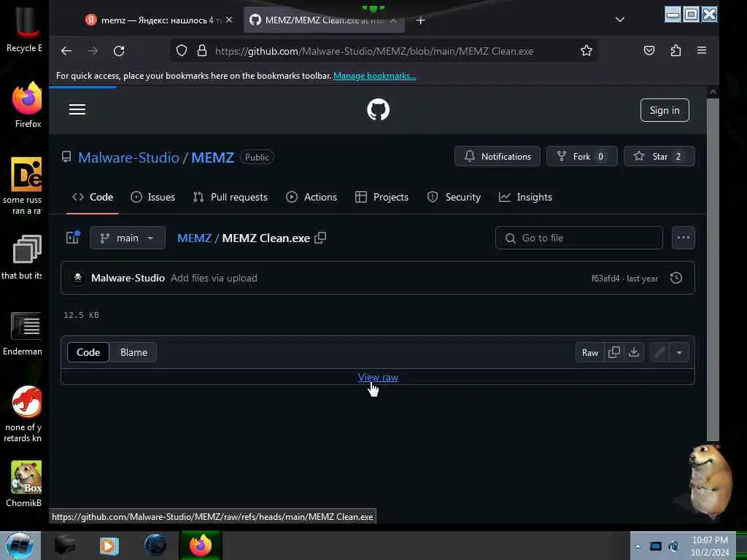Open the Malware-Studio owner link
Screen dimensions: 747x560
128,157
